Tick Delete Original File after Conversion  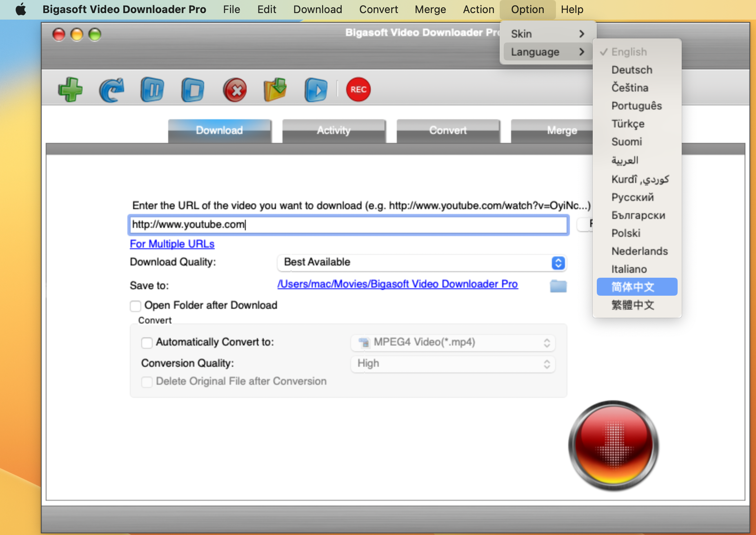[x=147, y=382]
